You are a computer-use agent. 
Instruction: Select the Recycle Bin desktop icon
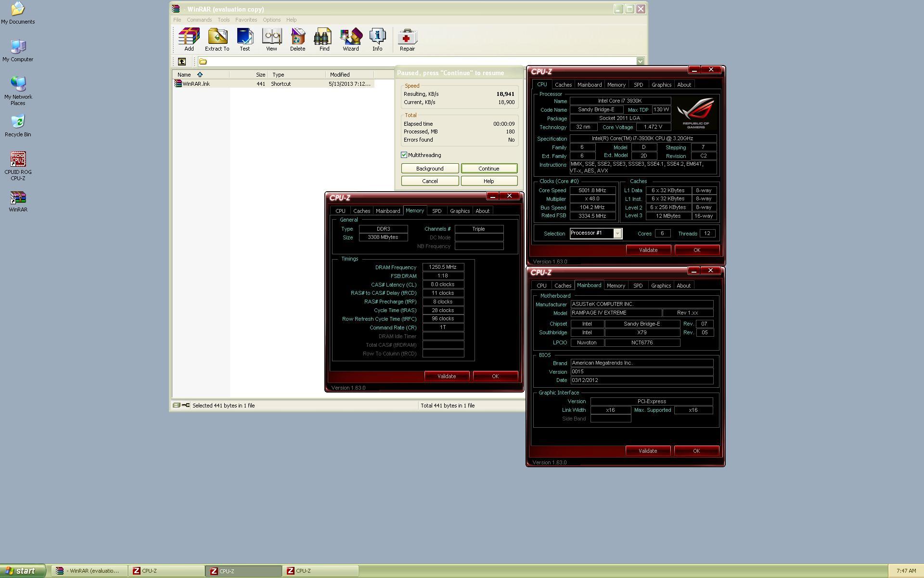[x=18, y=126]
